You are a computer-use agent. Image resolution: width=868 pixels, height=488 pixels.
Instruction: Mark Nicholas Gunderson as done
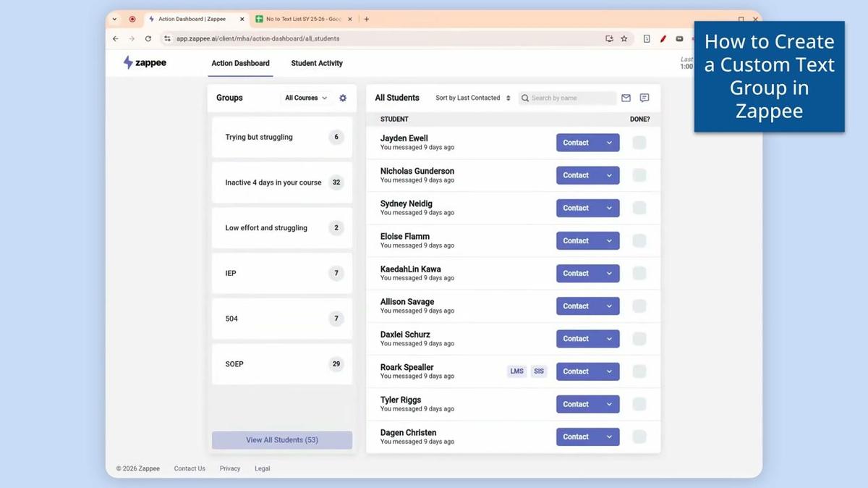click(639, 175)
